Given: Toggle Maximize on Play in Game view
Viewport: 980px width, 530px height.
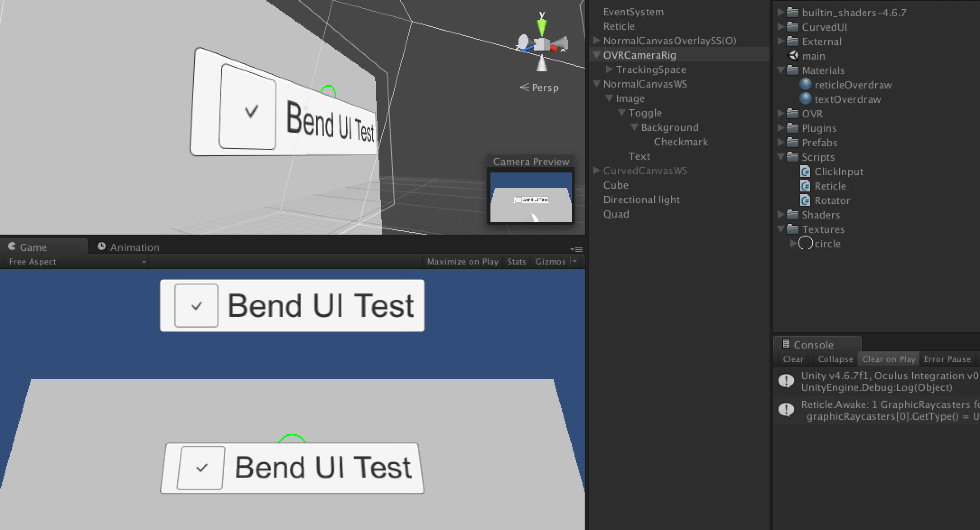Looking at the screenshot, I should pos(462,261).
